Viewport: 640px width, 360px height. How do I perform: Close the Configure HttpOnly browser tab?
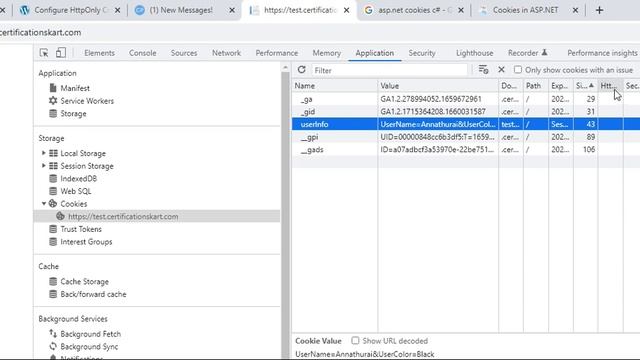[117, 10]
